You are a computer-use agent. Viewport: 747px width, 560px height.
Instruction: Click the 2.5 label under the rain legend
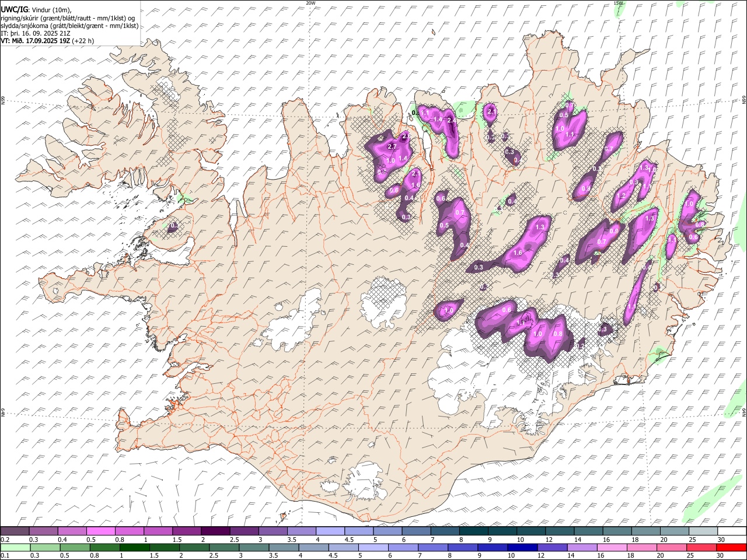214,556
